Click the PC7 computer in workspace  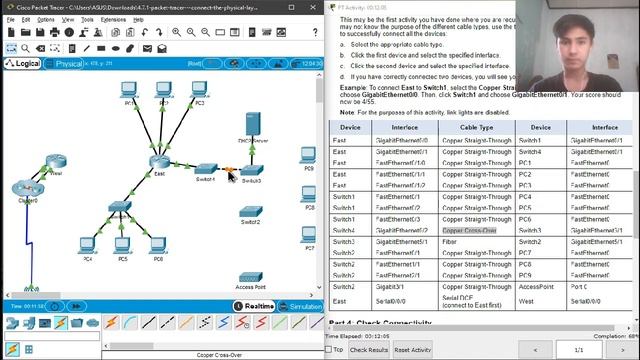click(x=309, y=235)
